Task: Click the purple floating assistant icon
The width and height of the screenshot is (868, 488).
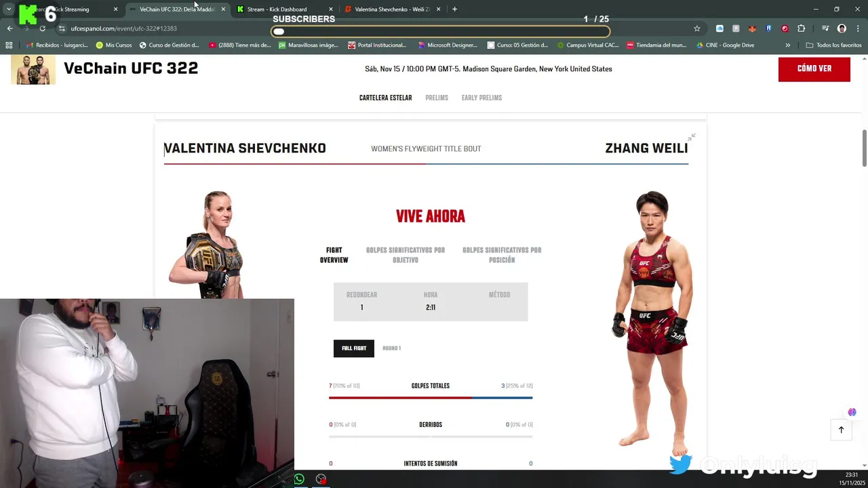Action: [852, 412]
